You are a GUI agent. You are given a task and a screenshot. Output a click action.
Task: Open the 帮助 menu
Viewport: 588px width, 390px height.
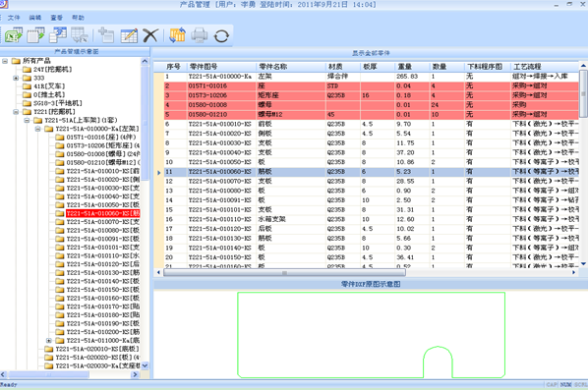78,18
